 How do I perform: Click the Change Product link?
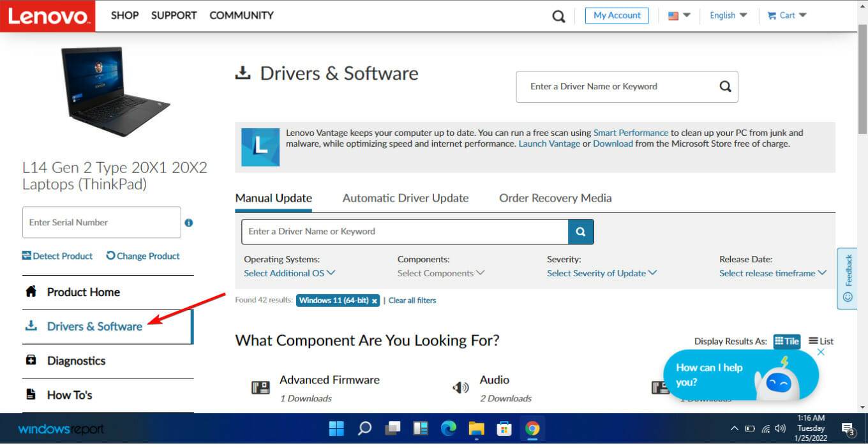[x=143, y=256]
